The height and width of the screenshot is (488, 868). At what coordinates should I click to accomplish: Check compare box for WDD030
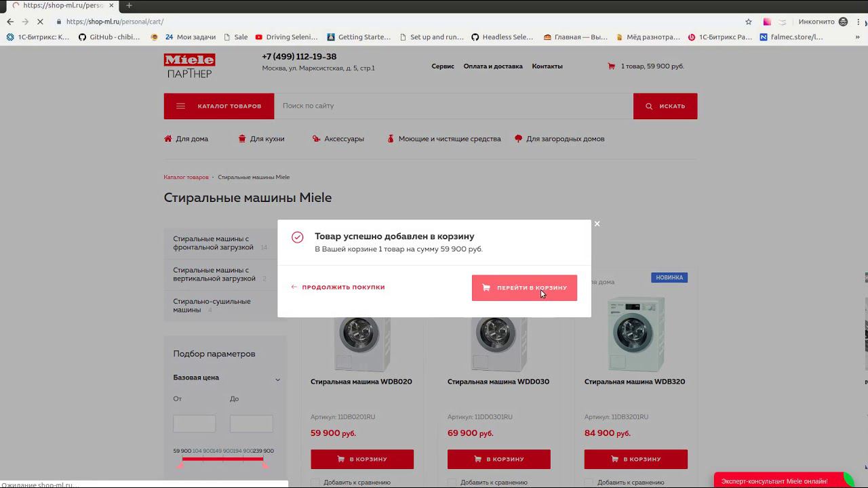(452, 483)
